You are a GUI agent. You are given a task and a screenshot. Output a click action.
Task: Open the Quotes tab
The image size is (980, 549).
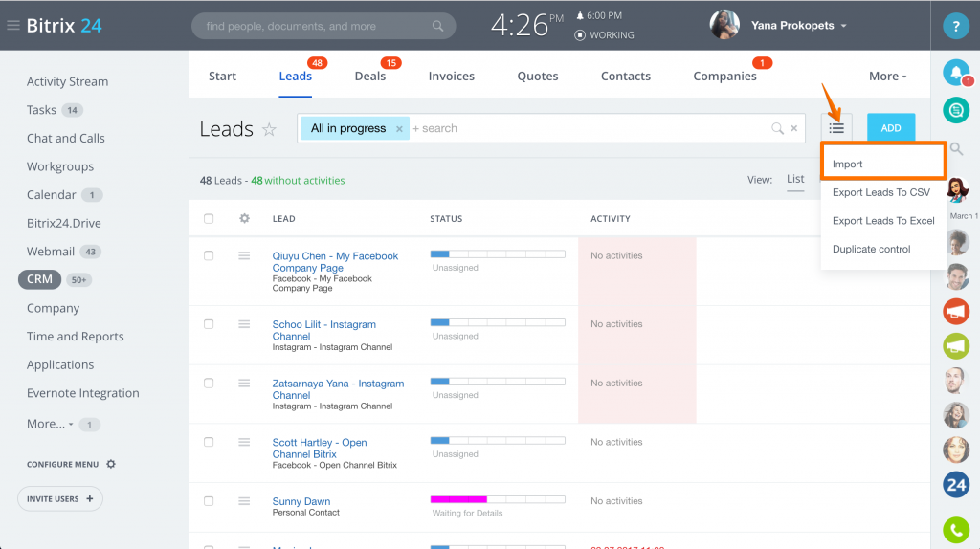[538, 77]
